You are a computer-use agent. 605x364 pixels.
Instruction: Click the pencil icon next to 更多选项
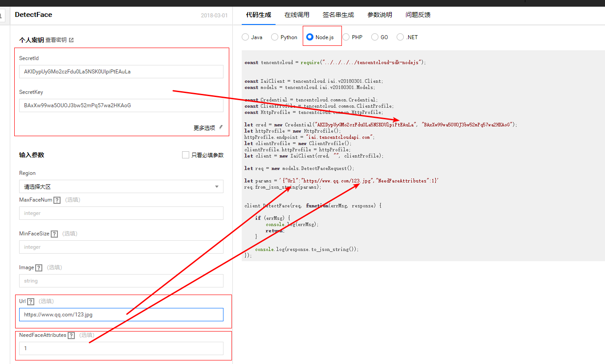[221, 127]
